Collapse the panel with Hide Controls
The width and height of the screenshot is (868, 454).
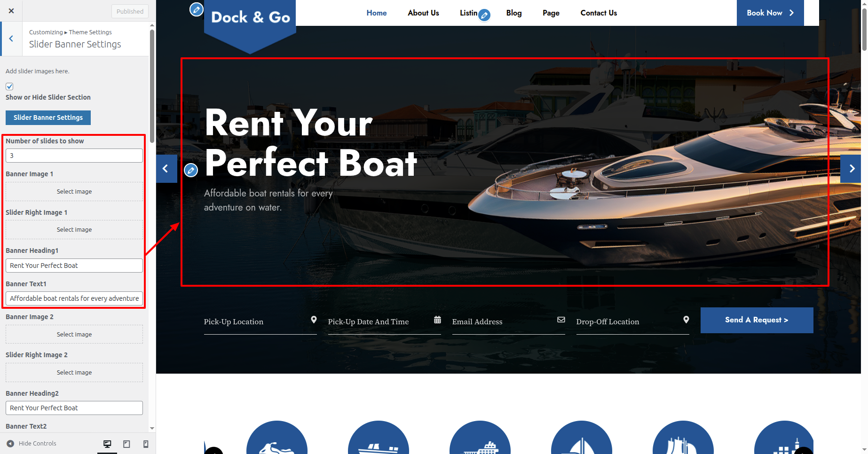coord(32,443)
